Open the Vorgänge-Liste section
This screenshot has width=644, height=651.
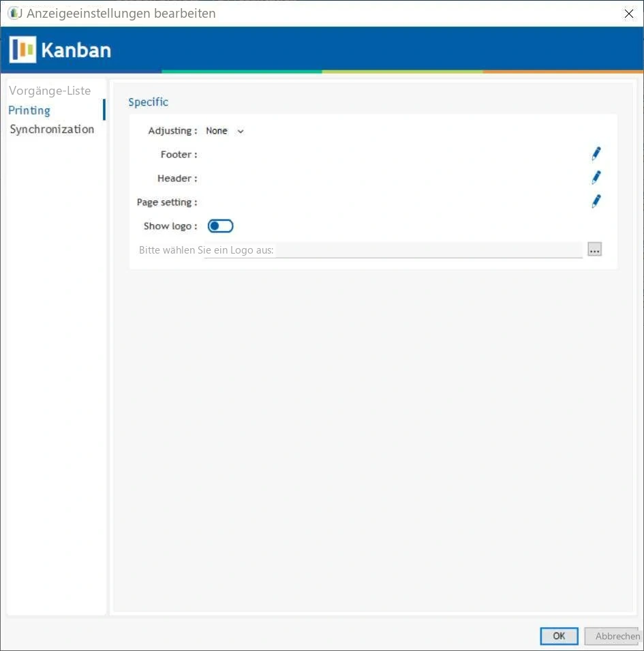click(x=50, y=91)
